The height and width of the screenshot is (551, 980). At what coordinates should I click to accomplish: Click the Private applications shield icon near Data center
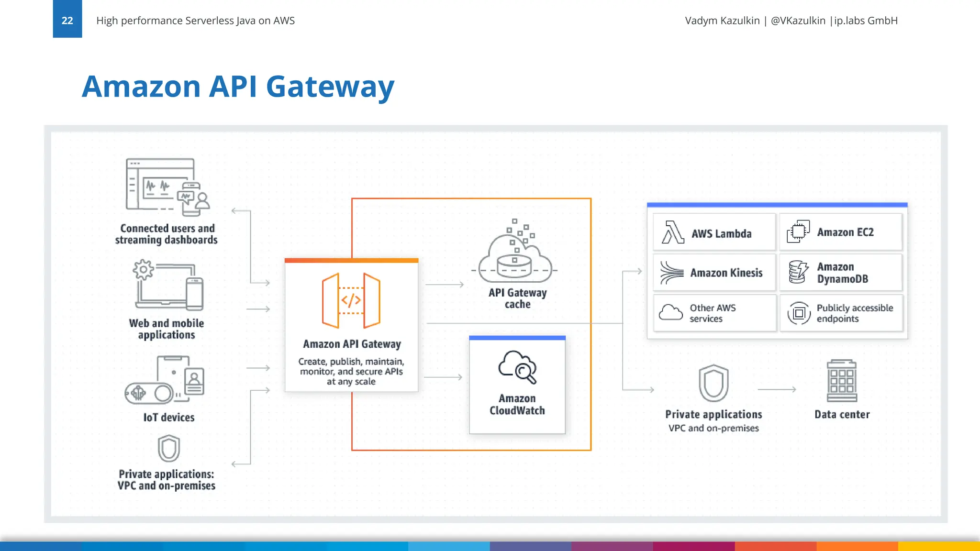click(x=713, y=383)
